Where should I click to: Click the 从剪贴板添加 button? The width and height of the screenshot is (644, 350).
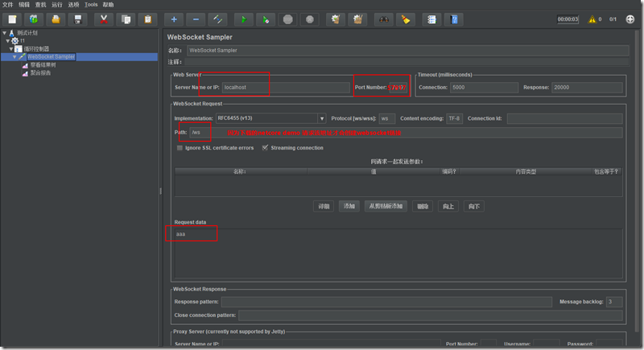pos(386,207)
